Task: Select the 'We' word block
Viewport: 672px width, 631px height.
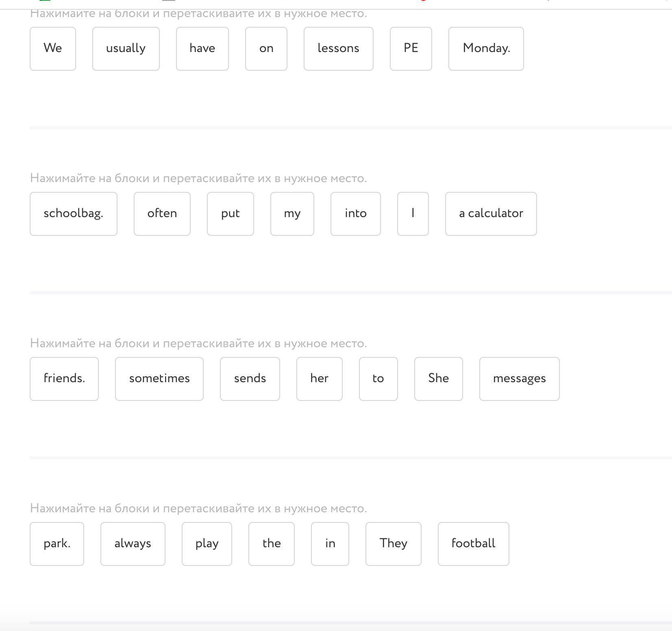Action: (53, 49)
